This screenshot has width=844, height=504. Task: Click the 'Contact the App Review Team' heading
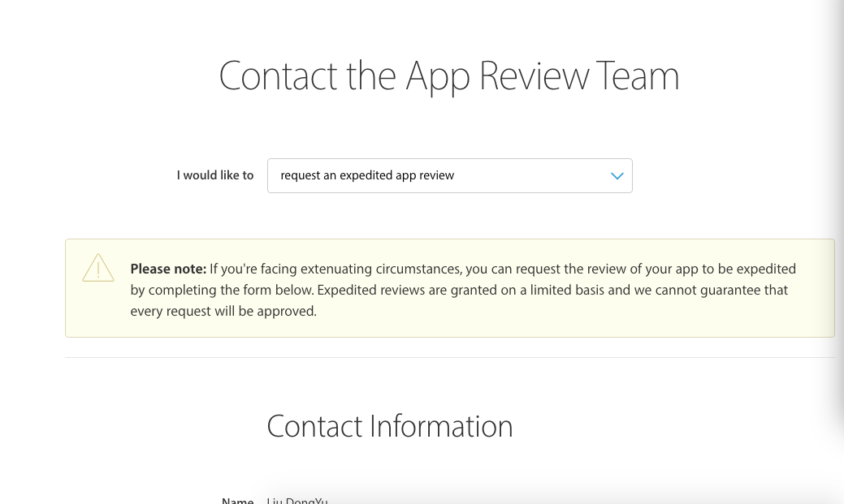tap(449, 76)
